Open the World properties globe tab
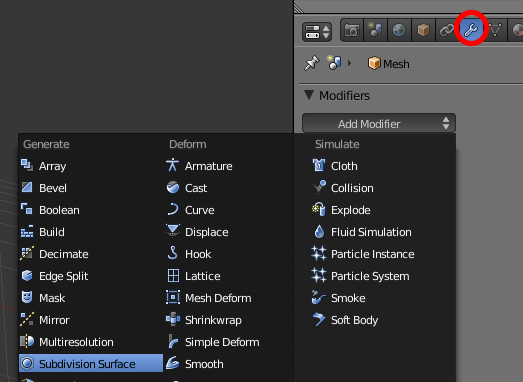The height and width of the screenshot is (382, 523). point(399,30)
